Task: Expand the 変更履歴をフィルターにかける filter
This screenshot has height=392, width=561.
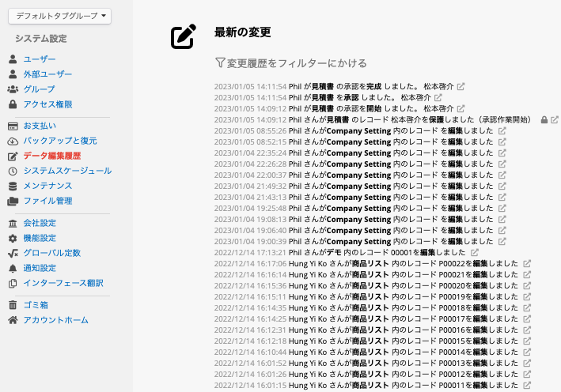Action: click(290, 62)
